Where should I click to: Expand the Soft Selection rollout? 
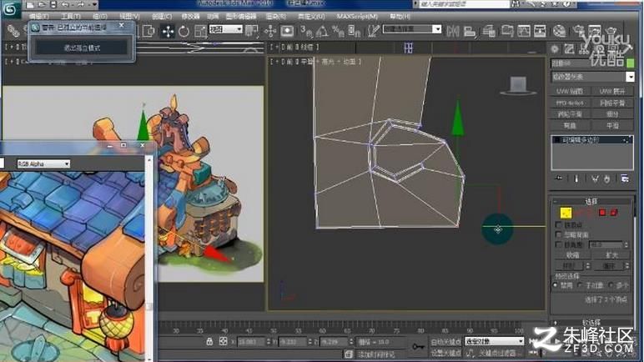point(591,323)
